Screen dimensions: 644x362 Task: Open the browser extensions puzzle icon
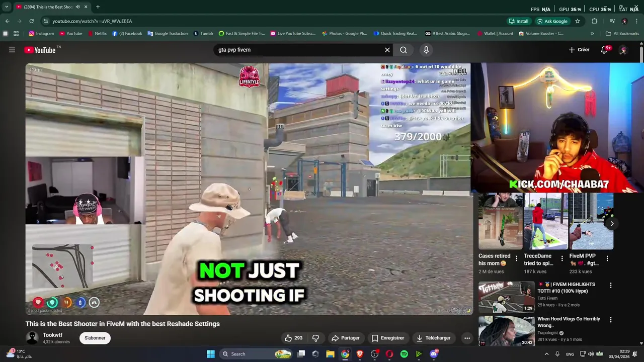tap(594, 21)
